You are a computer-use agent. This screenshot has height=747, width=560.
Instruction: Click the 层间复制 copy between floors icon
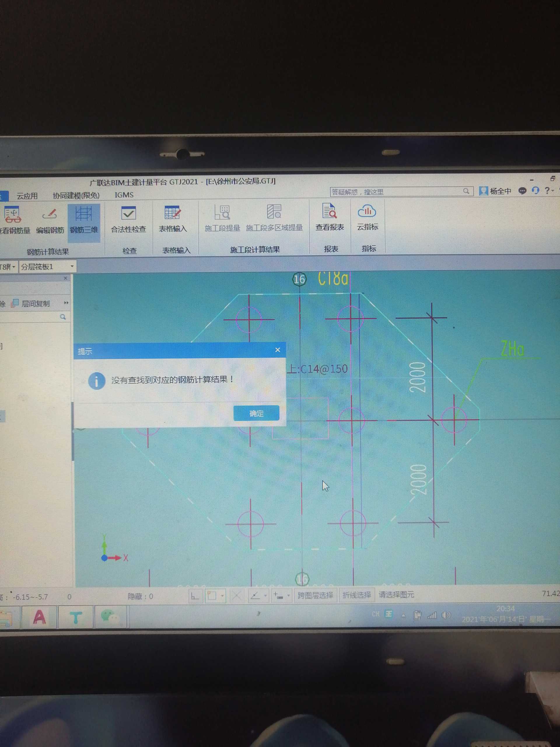[15, 303]
